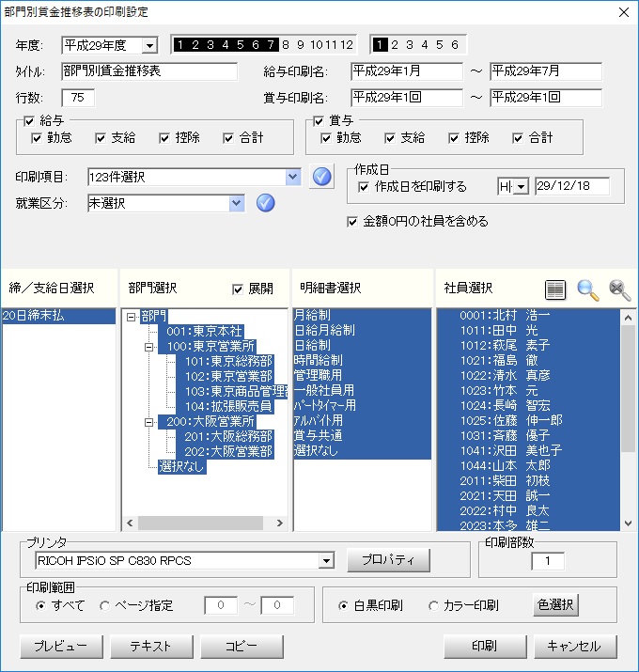Select month 1 in the salary month selector
Viewport: 639px width, 672px height.
[x=180, y=44]
